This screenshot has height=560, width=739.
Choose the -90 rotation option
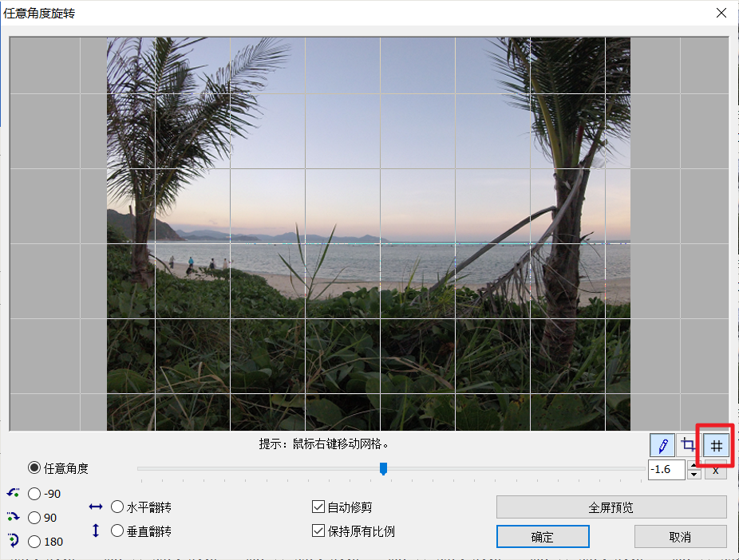pos(34,494)
